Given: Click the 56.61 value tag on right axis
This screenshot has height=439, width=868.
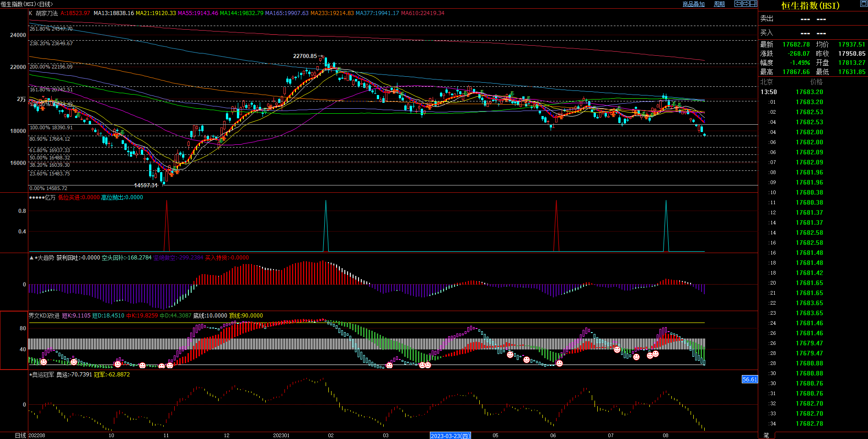Looking at the screenshot, I should 750,379.
